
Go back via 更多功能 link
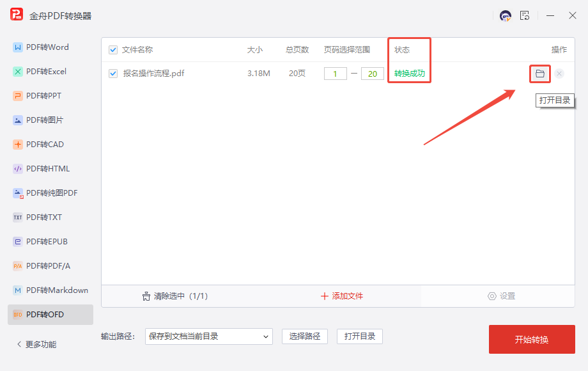coord(41,344)
